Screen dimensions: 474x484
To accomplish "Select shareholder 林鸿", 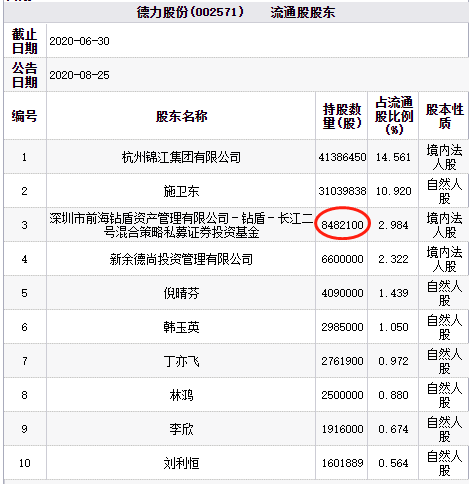I will (181, 395).
